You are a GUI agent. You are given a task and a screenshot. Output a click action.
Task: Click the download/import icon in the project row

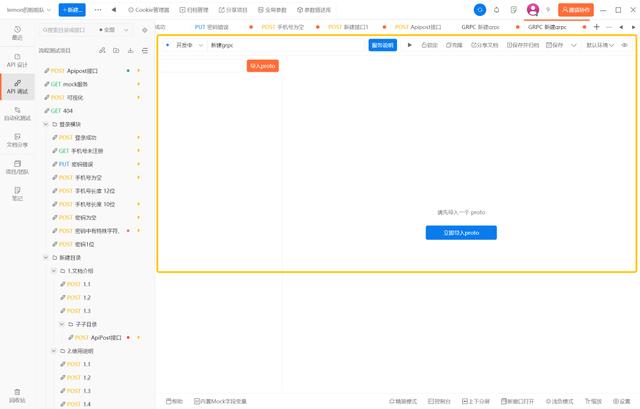click(x=130, y=50)
